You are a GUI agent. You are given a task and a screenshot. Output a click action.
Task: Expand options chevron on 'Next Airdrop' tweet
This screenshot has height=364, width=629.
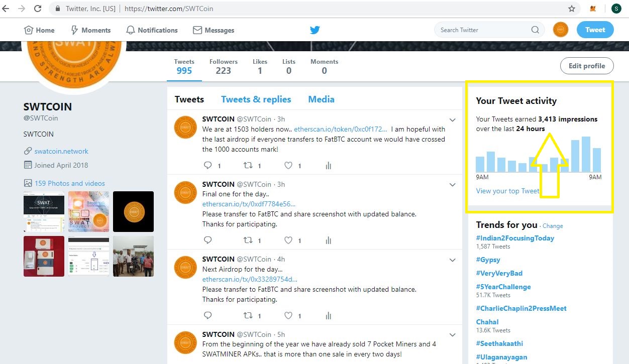click(452, 260)
